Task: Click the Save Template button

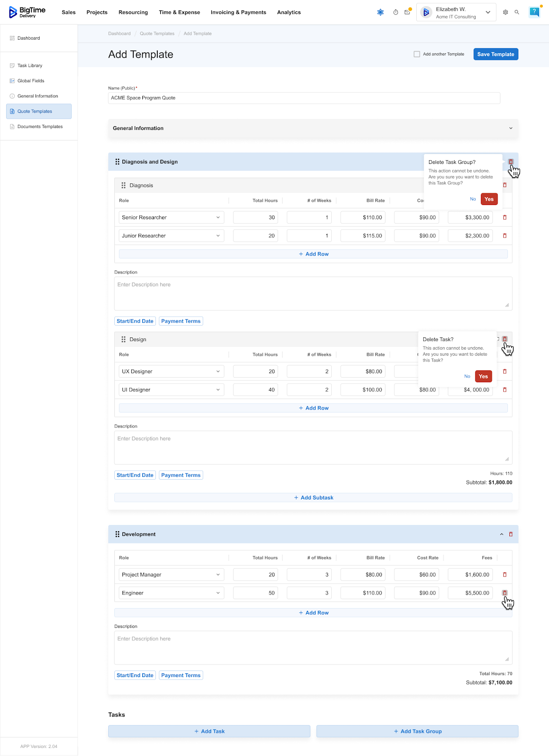Action: [x=496, y=54]
